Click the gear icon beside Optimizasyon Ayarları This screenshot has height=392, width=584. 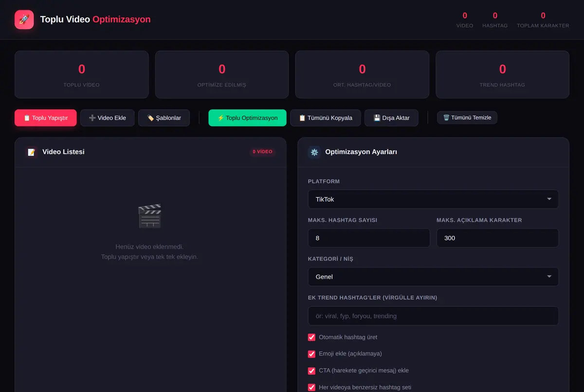[314, 152]
